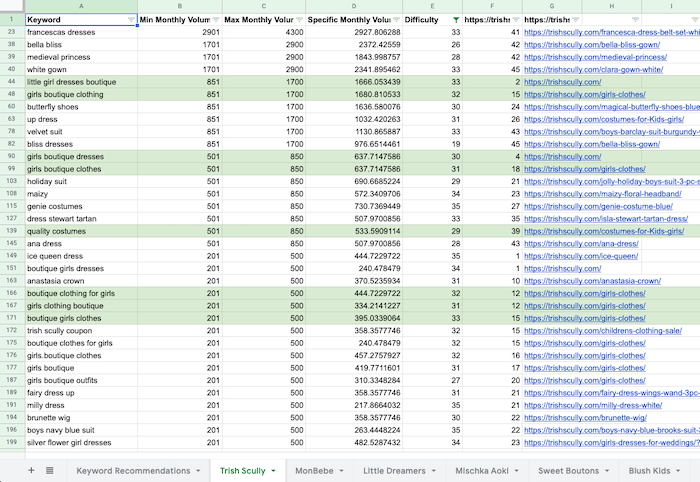Select 'anastasia crown' keyword cell
This screenshot has height=482, width=700.
click(81, 281)
